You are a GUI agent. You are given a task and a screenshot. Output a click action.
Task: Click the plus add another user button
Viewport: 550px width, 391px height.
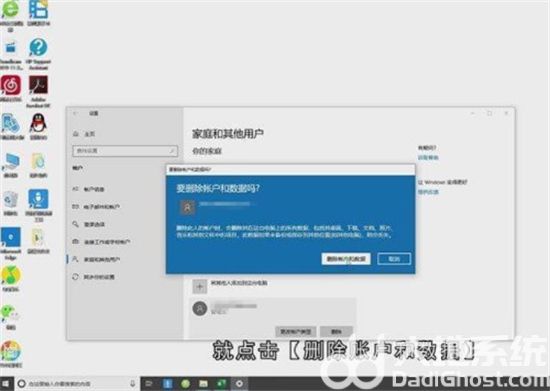(x=200, y=286)
